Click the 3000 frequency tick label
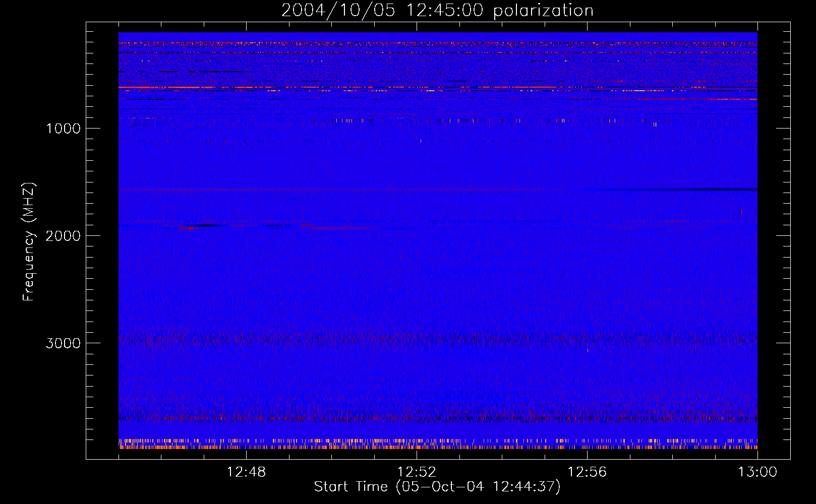This screenshot has height=504, width=816. pos(63,343)
